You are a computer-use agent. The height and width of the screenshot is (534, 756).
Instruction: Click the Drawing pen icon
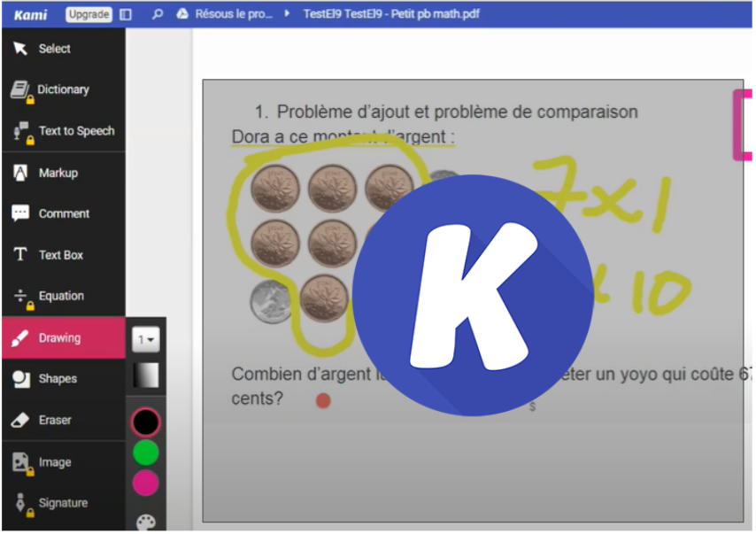19,337
